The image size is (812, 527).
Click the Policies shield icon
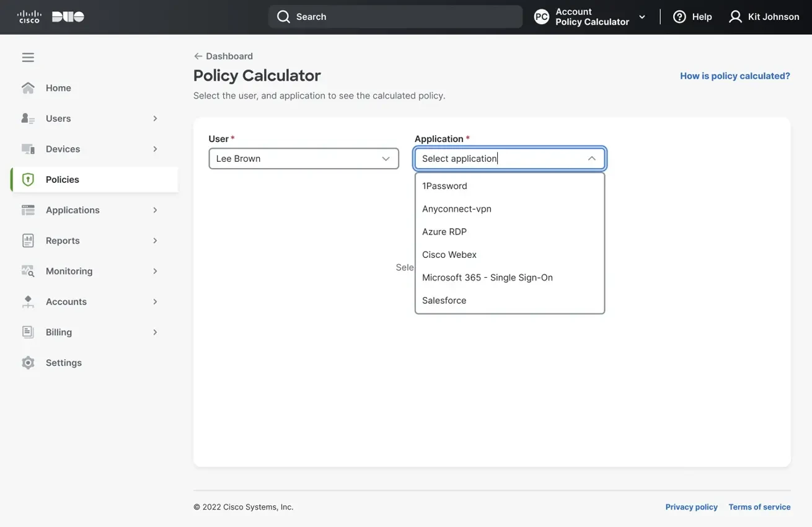[x=28, y=179]
